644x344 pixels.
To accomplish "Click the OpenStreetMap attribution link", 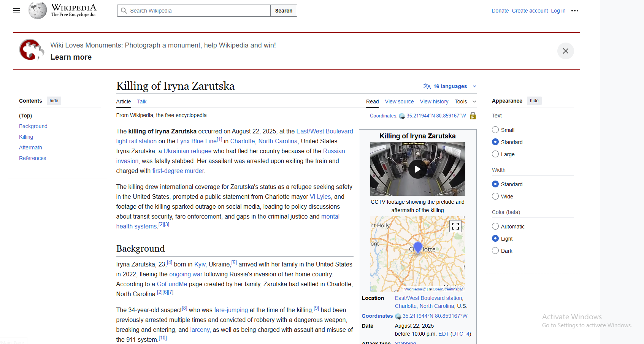I will point(448,289).
